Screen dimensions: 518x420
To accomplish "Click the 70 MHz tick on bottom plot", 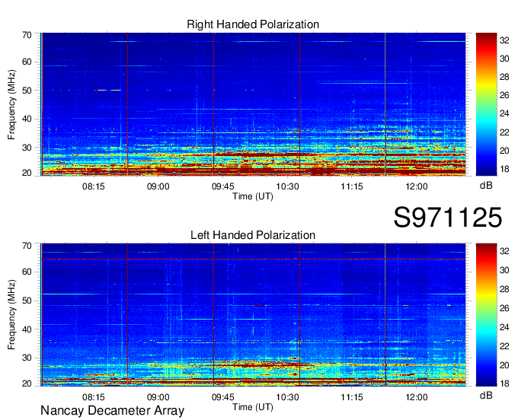I will coord(27,246).
